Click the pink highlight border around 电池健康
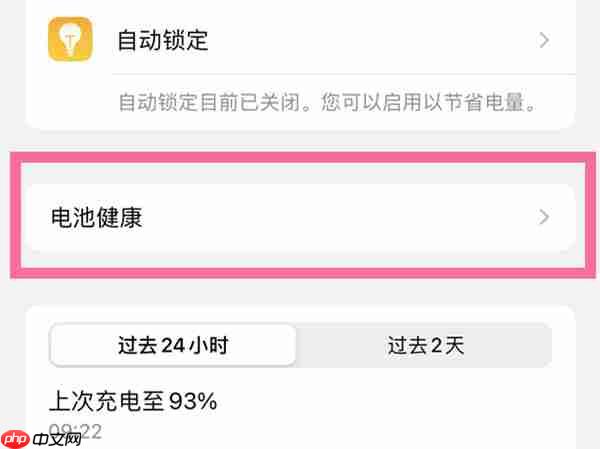The width and height of the screenshot is (600, 449). [303, 157]
